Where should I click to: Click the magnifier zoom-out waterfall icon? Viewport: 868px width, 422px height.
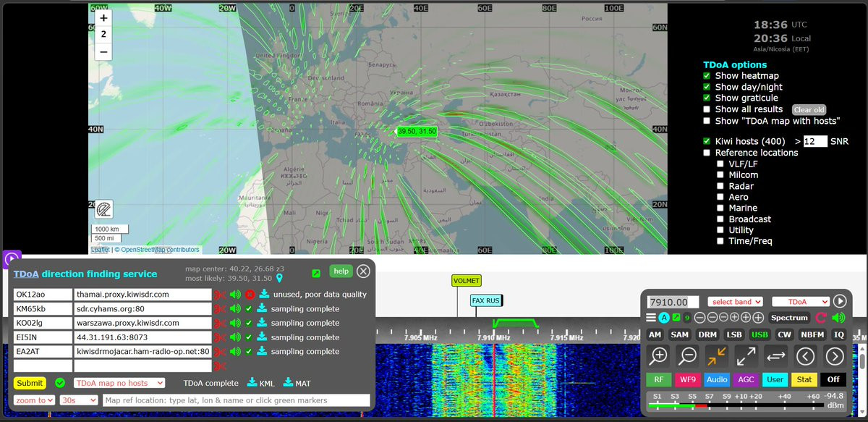coord(687,356)
